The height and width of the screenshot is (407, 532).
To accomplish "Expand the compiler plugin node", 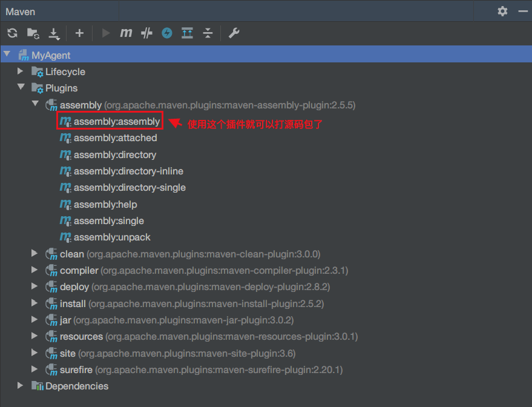I will pyautogui.click(x=34, y=270).
